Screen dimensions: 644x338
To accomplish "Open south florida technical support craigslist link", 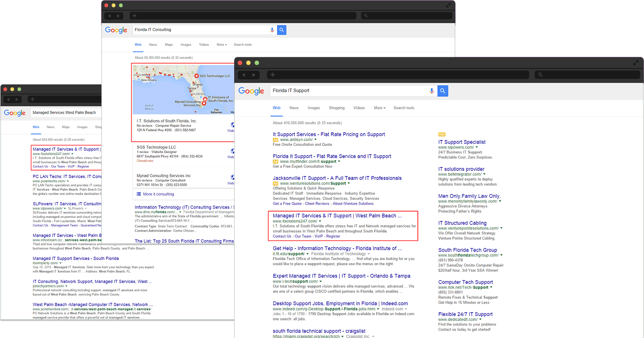I will [x=319, y=331].
